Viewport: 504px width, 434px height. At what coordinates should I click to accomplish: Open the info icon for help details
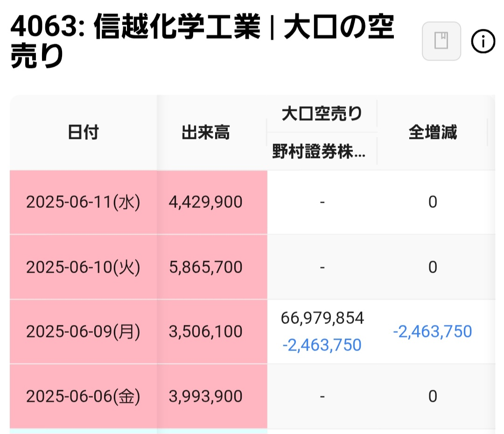point(483,41)
